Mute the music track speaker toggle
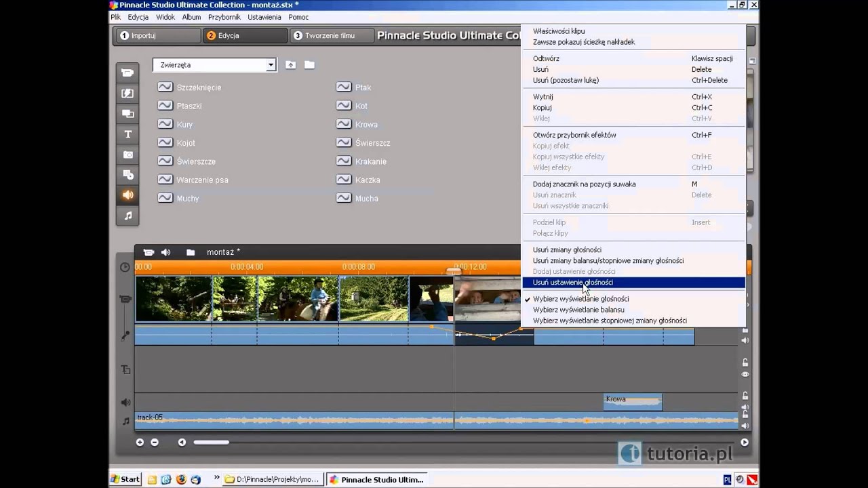This screenshot has height=488, width=868. pos(745,426)
